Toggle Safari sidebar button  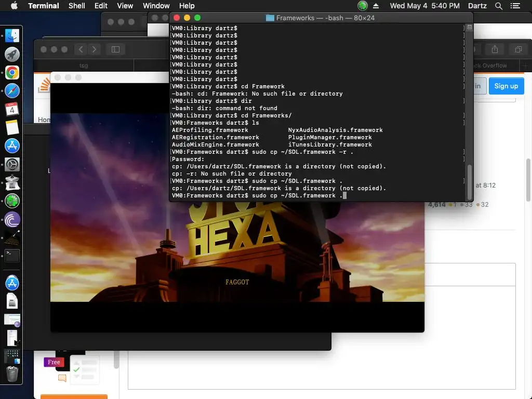coord(115,49)
